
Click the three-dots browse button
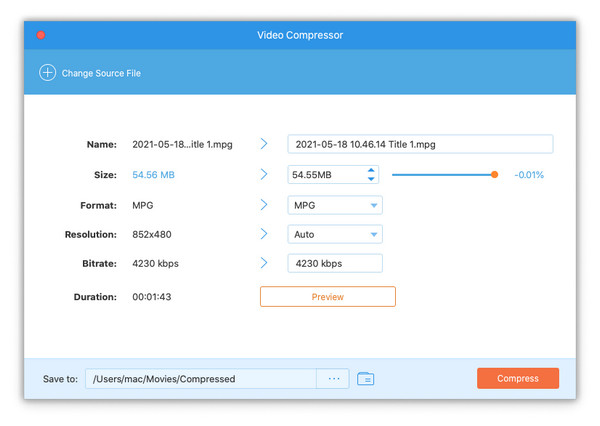point(333,379)
